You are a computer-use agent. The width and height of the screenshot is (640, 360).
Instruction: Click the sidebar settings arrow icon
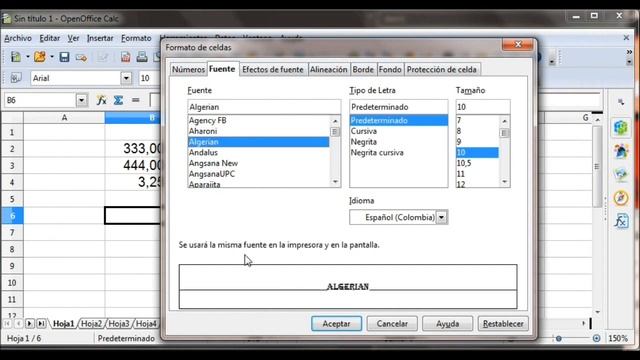coord(621,102)
